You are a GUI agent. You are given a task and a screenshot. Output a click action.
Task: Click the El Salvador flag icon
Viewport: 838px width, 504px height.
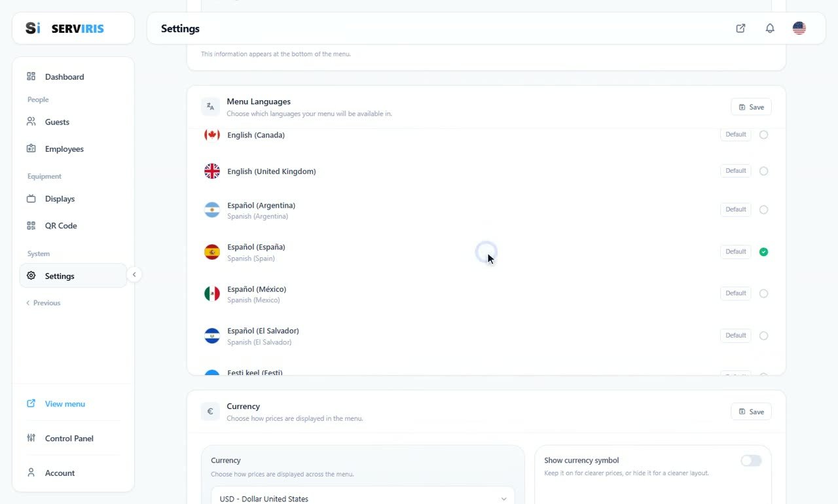[212, 336]
